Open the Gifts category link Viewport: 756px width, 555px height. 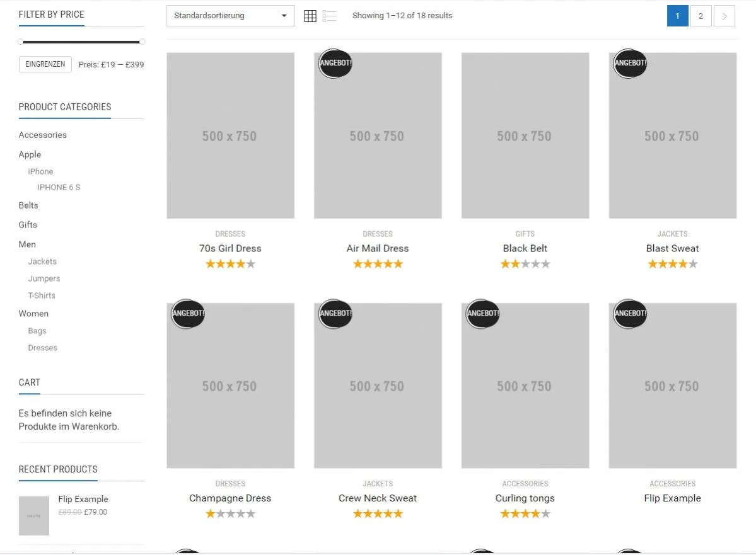[x=28, y=225]
